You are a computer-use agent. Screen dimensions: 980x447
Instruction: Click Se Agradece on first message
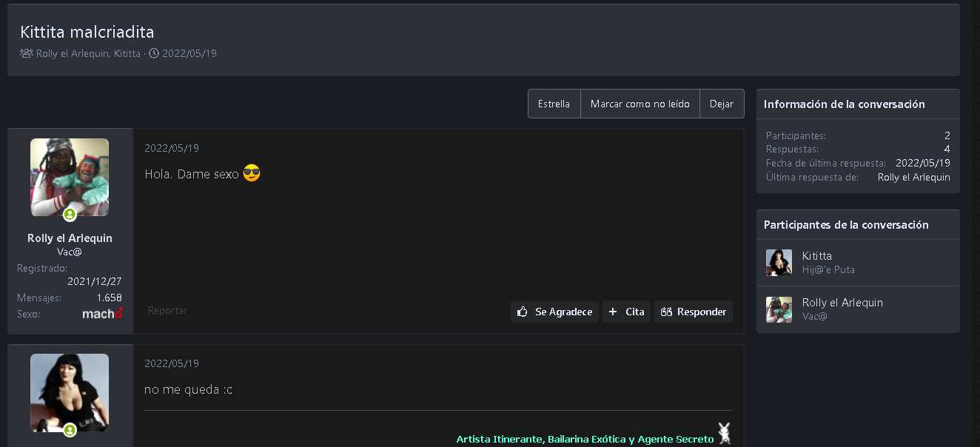(x=554, y=312)
